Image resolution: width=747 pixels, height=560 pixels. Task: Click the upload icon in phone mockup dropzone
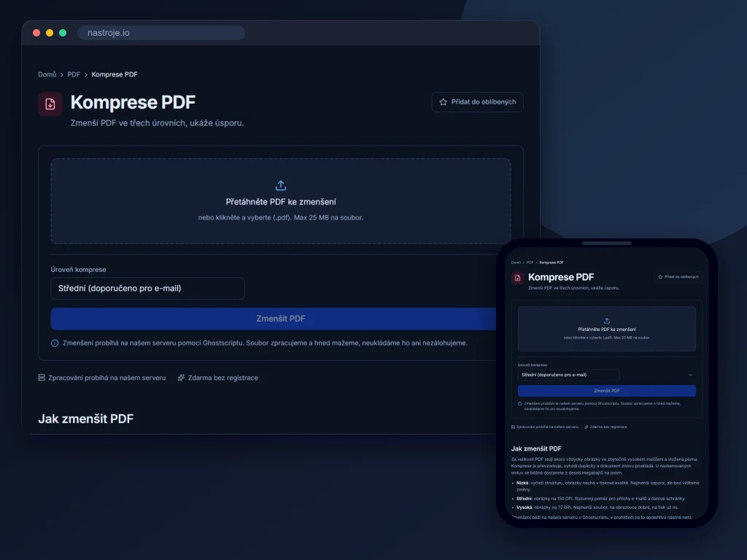606,321
